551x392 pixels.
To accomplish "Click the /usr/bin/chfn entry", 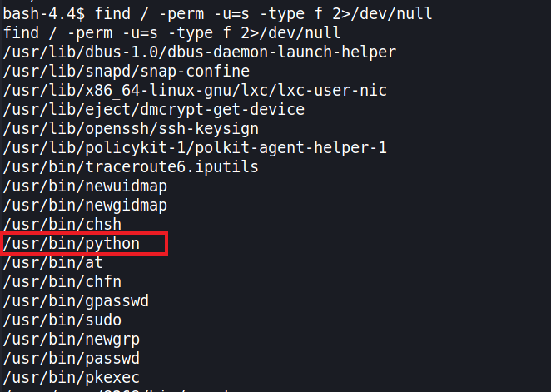I will [62, 282].
